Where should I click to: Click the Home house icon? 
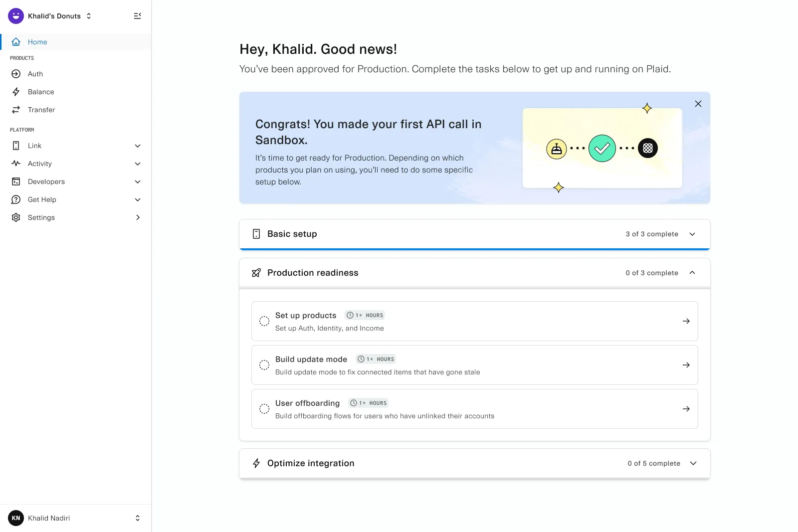click(16, 42)
